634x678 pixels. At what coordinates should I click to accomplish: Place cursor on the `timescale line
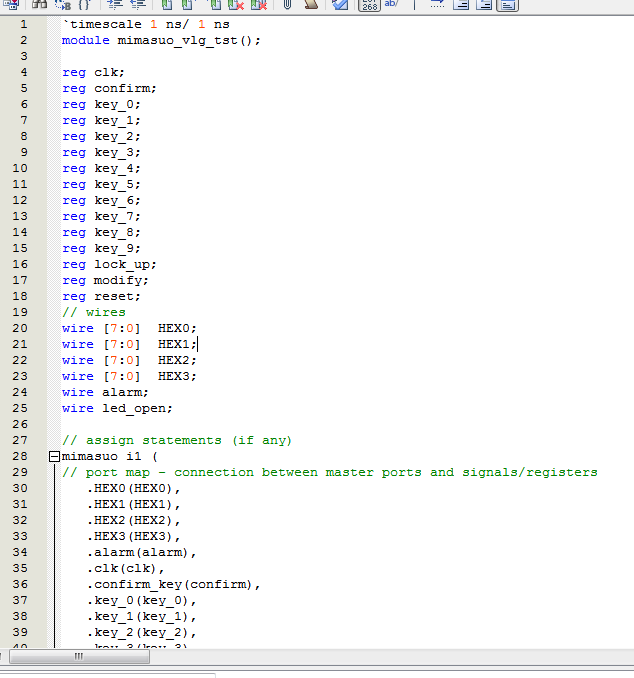[146, 24]
